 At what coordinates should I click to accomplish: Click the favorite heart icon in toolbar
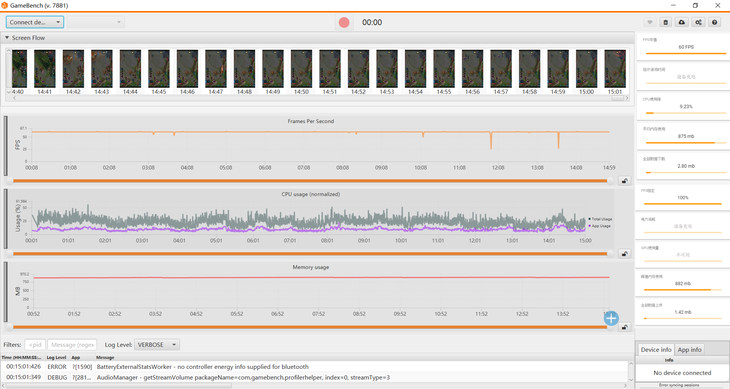pos(650,22)
